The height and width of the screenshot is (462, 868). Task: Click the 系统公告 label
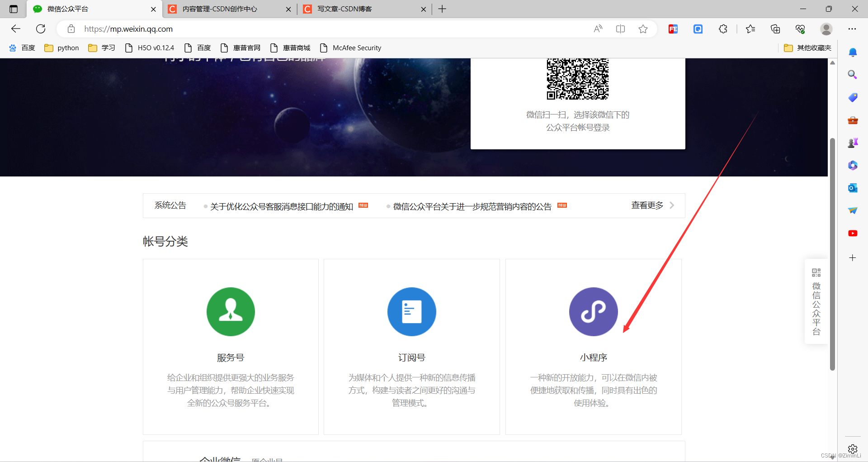170,205
